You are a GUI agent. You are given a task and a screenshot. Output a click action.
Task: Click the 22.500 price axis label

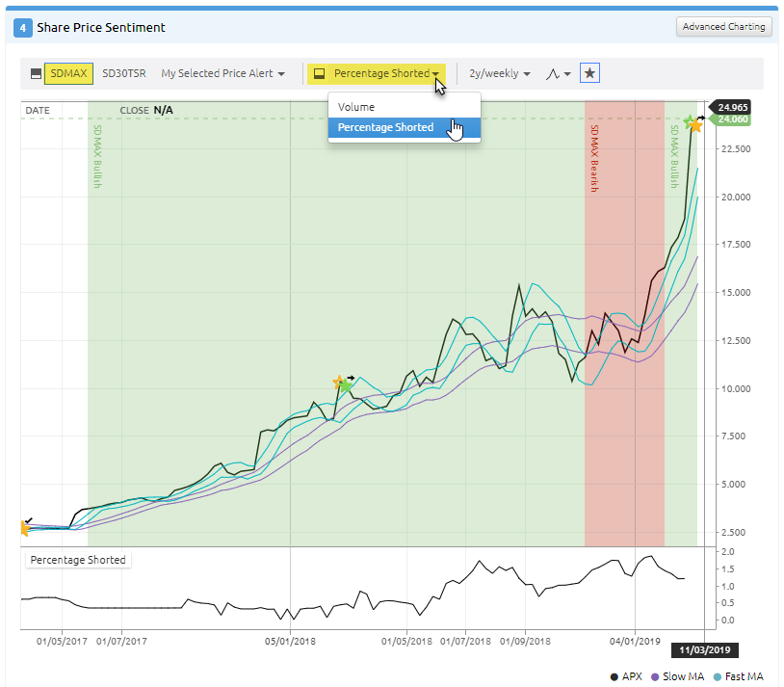coord(736,149)
